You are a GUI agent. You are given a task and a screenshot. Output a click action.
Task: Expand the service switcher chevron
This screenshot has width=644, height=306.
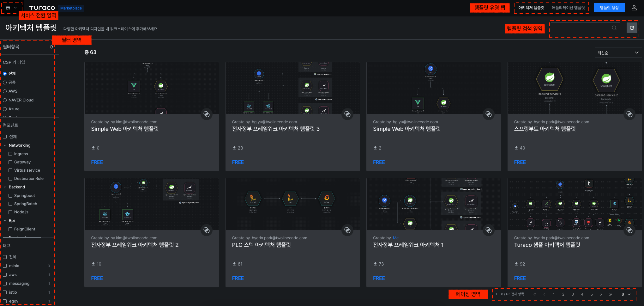pos(15,8)
